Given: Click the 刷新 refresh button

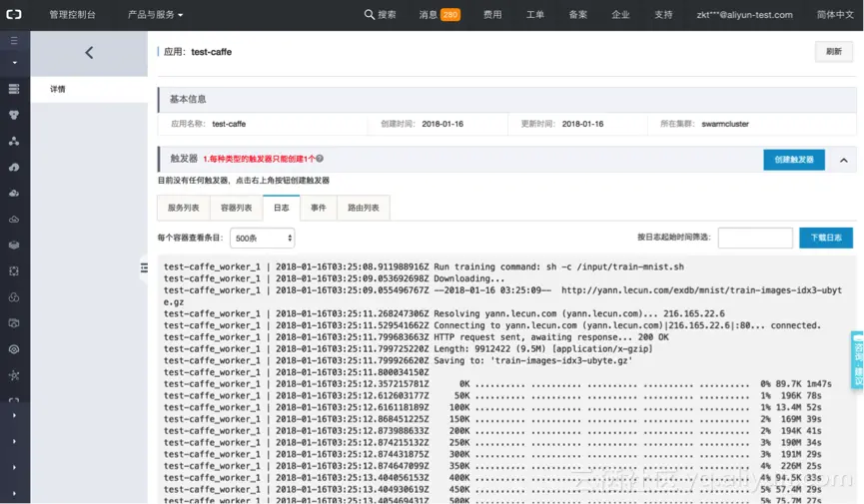Looking at the screenshot, I should (834, 52).
